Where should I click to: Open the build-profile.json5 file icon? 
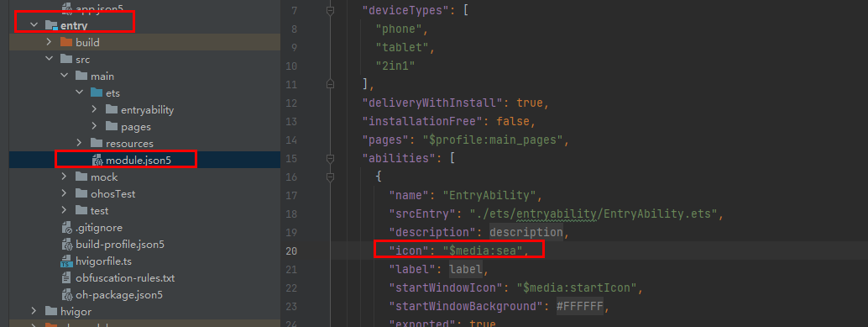pos(66,245)
